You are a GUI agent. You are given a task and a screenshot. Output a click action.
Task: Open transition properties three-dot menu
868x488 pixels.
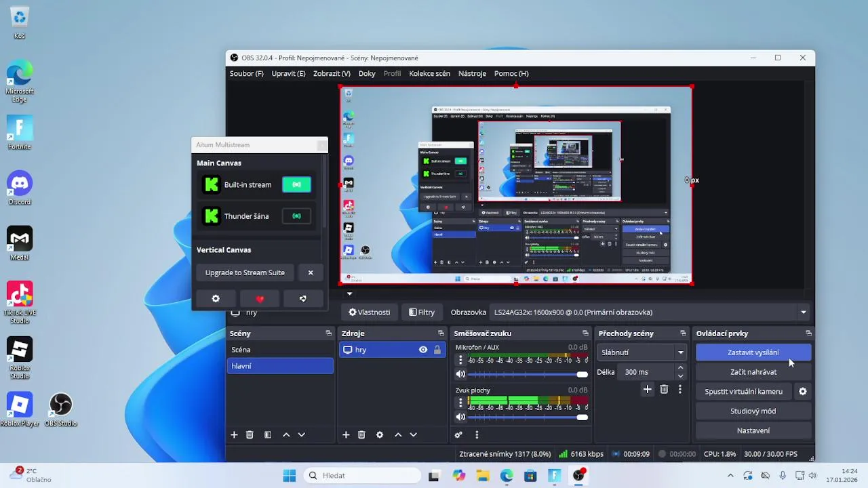(680, 389)
